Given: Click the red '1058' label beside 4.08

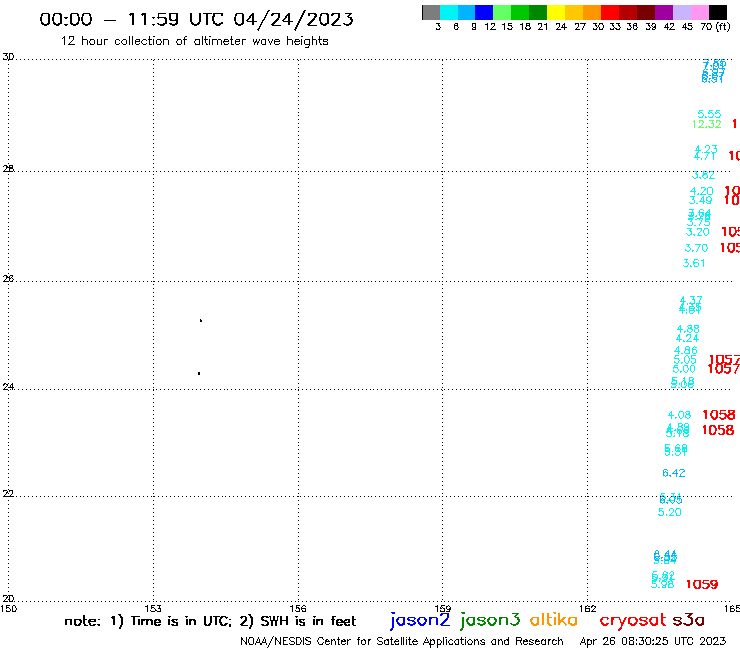Looking at the screenshot, I should coord(719,415).
